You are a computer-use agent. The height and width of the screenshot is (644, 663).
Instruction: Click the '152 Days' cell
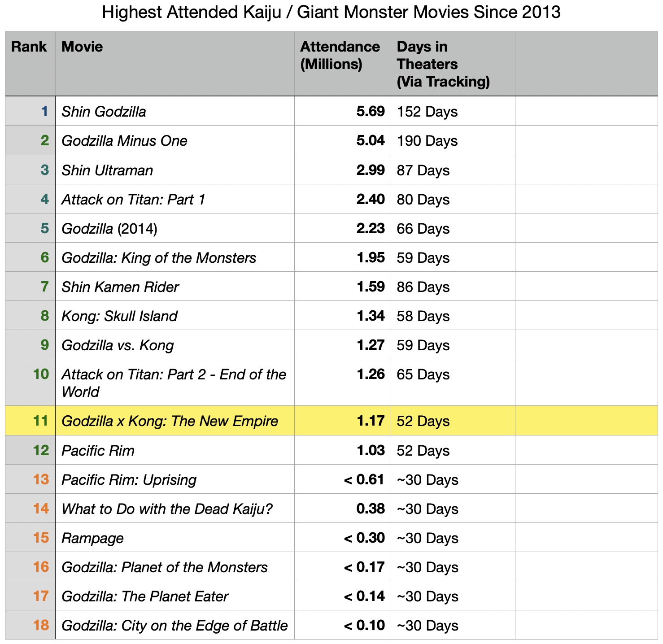[453, 111]
